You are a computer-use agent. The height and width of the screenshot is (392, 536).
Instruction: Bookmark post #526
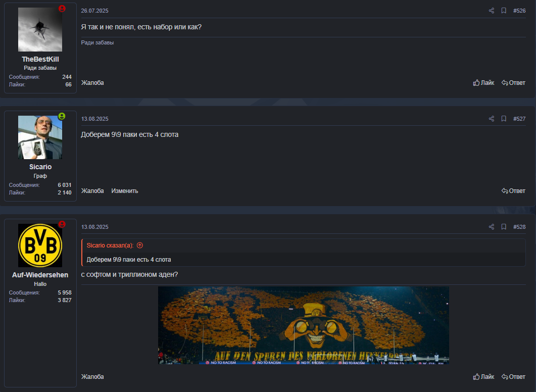504,11
